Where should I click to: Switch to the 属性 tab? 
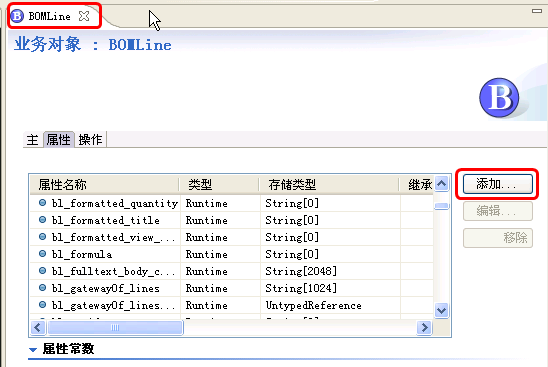click(x=59, y=140)
